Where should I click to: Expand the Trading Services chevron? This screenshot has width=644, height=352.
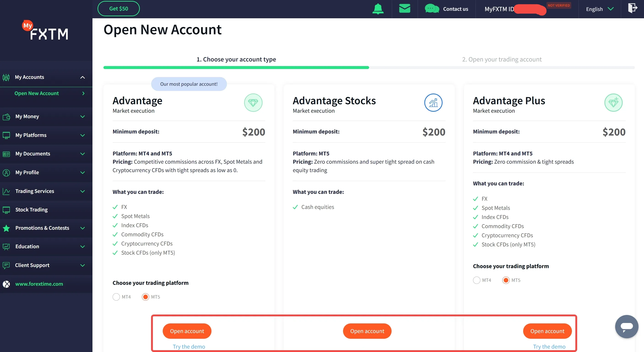[82, 192]
